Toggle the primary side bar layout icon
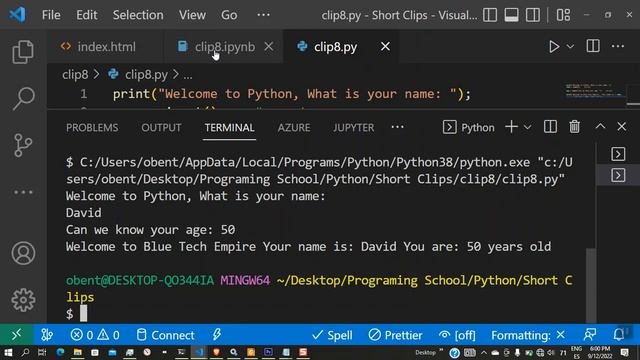Screen dimensions: 640x360 point(490,15)
